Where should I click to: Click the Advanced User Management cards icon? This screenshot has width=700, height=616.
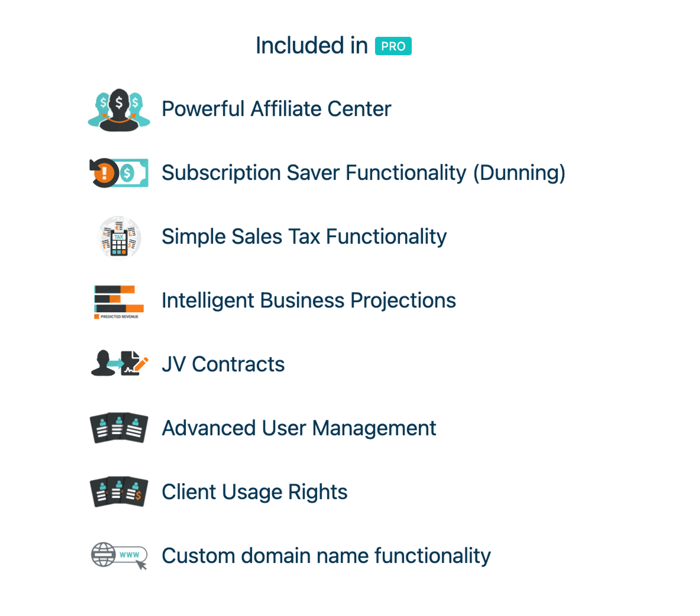click(x=119, y=428)
